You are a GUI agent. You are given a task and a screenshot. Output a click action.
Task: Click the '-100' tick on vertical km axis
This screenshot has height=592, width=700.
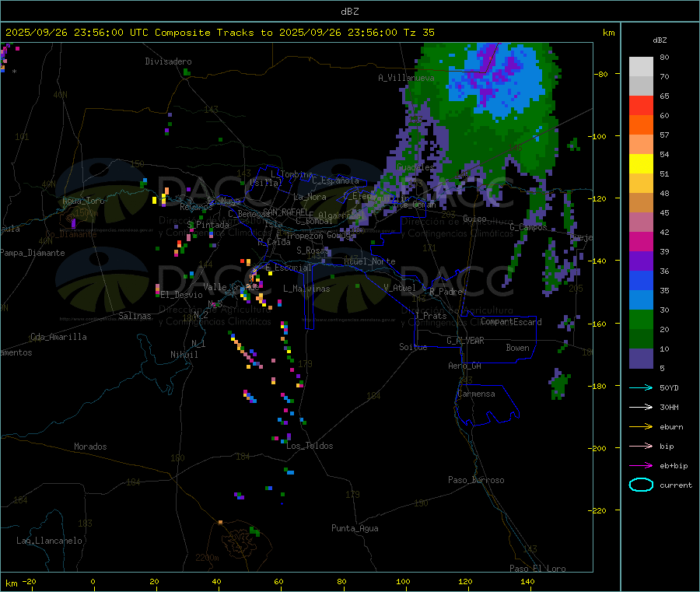click(x=597, y=136)
